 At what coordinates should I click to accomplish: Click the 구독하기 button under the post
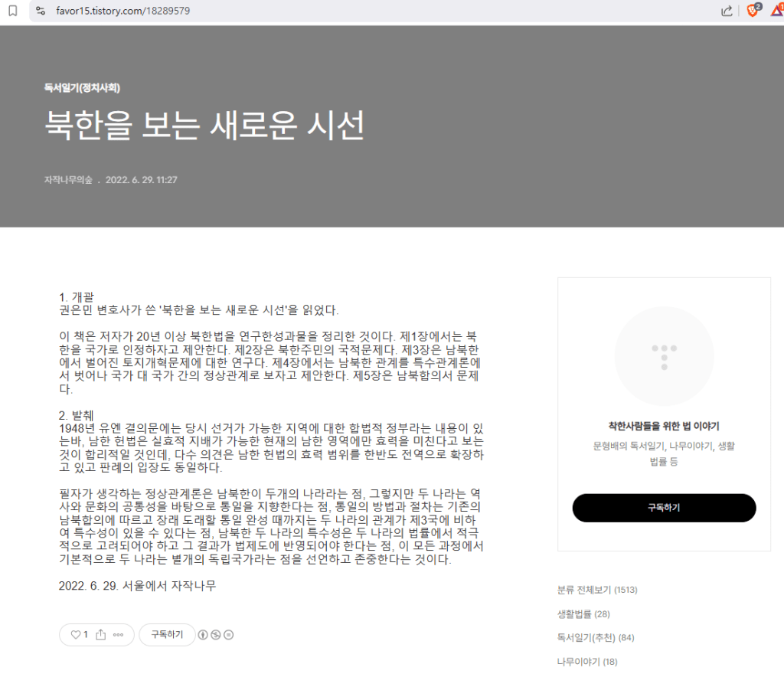167,634
